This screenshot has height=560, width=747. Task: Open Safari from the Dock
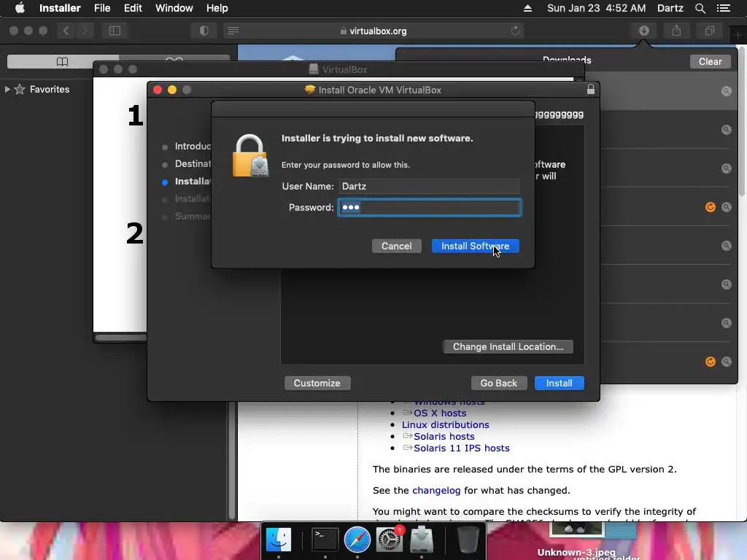357,540
